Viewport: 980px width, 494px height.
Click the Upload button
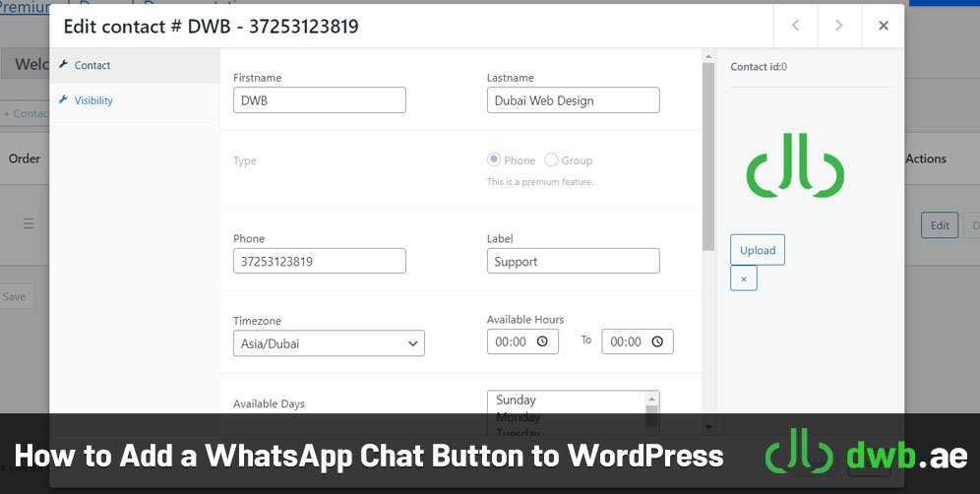758,250
